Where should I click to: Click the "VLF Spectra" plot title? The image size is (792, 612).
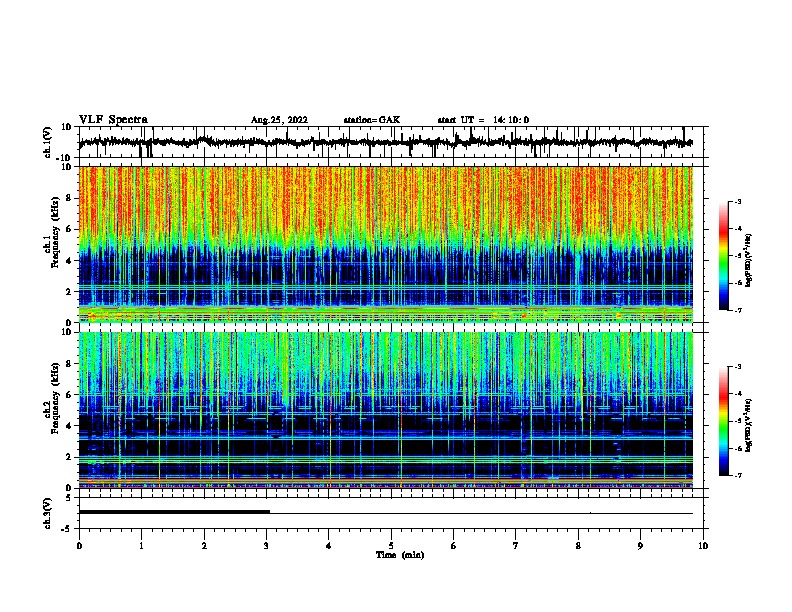pos(113,120)
